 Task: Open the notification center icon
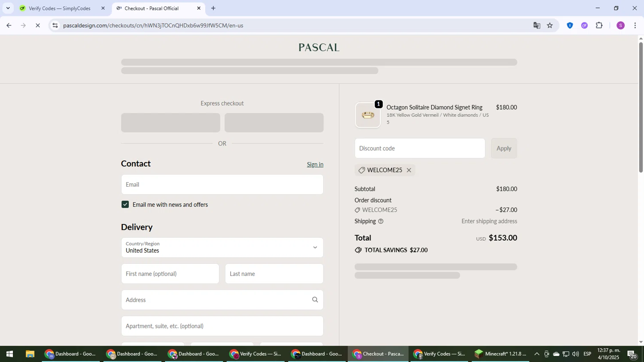pos(632,354)
